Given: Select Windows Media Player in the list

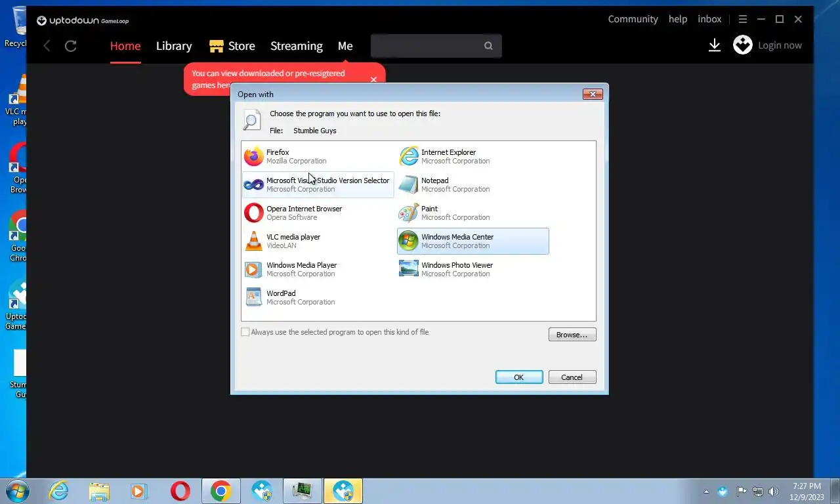Looking at the screenshot, I should pyautogui.click(x=318, y=269).
